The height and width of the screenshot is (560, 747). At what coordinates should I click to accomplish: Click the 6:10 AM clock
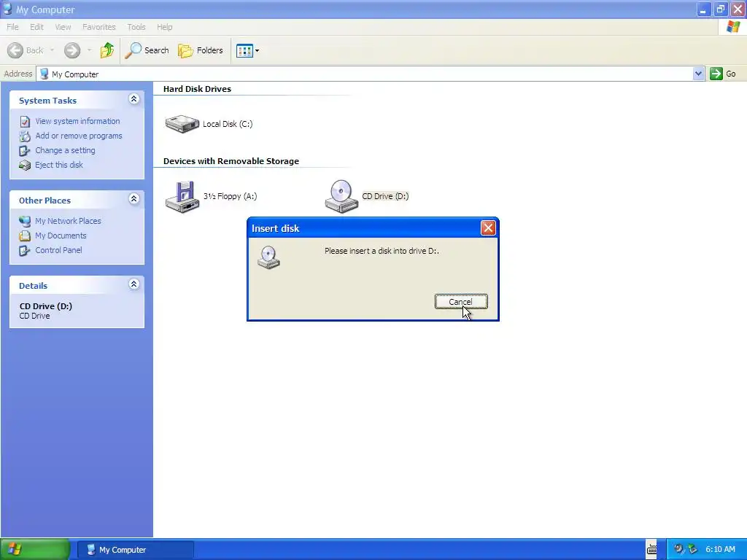point(720,549)
